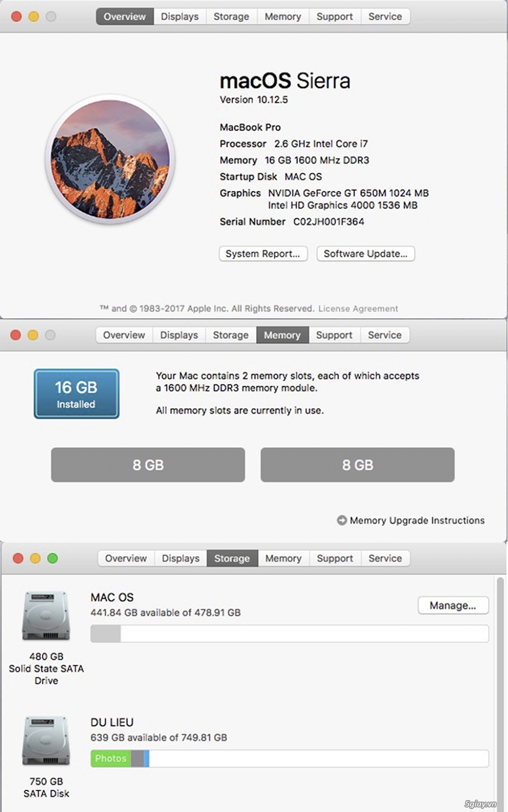Click Startup Disk MAC OS line
Viewport: 508px width, 812px height.
coord(271,177)
